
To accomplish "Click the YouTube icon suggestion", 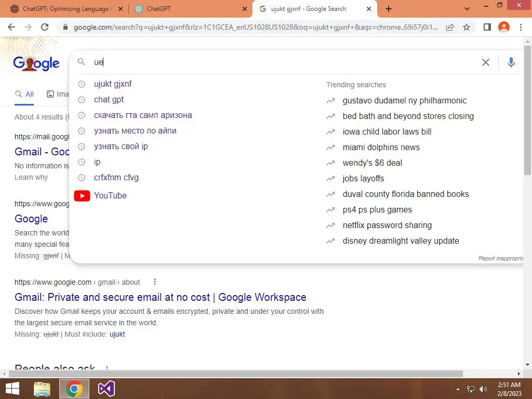I will pos(82,196).
